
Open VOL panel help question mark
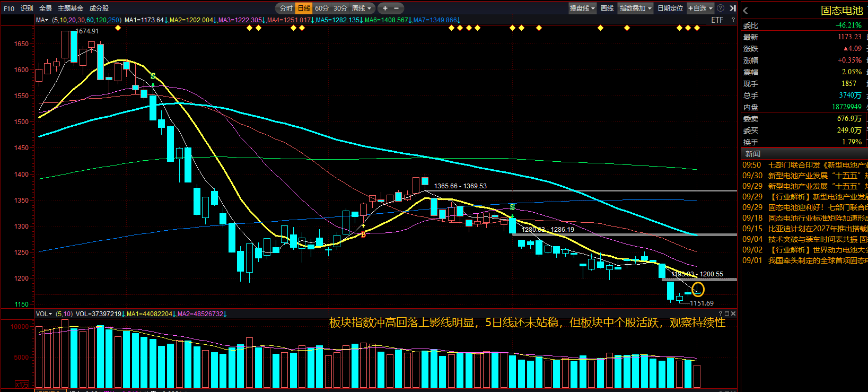[721, 314]
